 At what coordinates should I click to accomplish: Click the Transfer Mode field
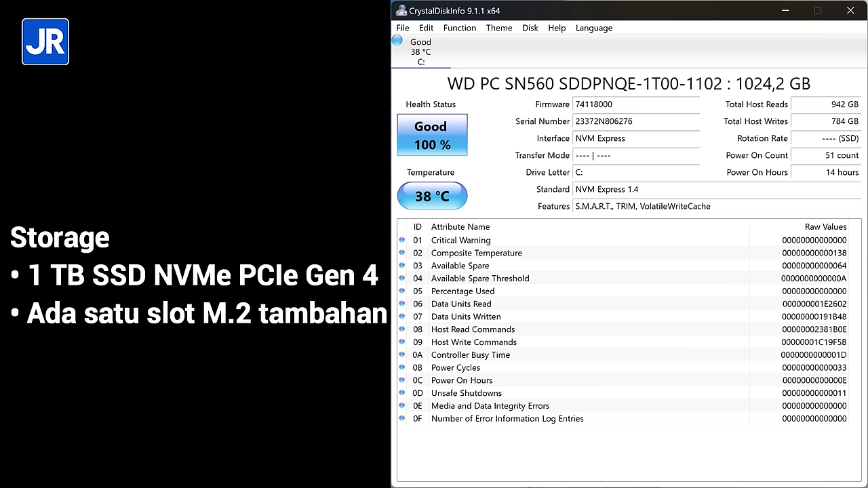point(636,155)
